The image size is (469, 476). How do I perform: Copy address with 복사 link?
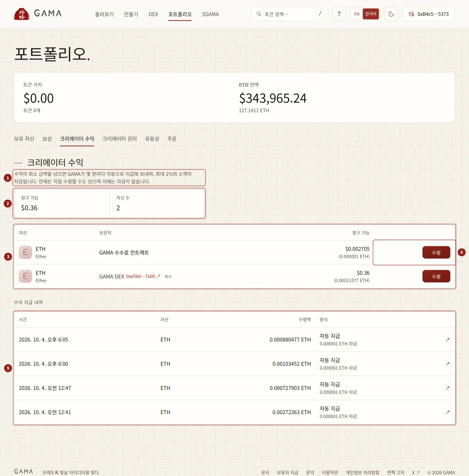click(x=168, y=277)
